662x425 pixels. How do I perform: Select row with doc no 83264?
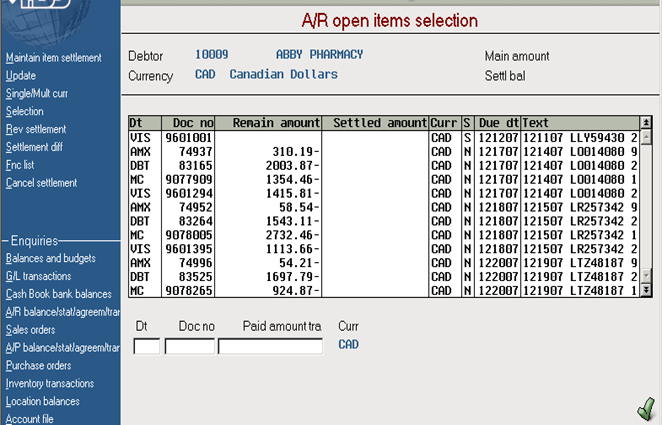[x=384, y=221]
